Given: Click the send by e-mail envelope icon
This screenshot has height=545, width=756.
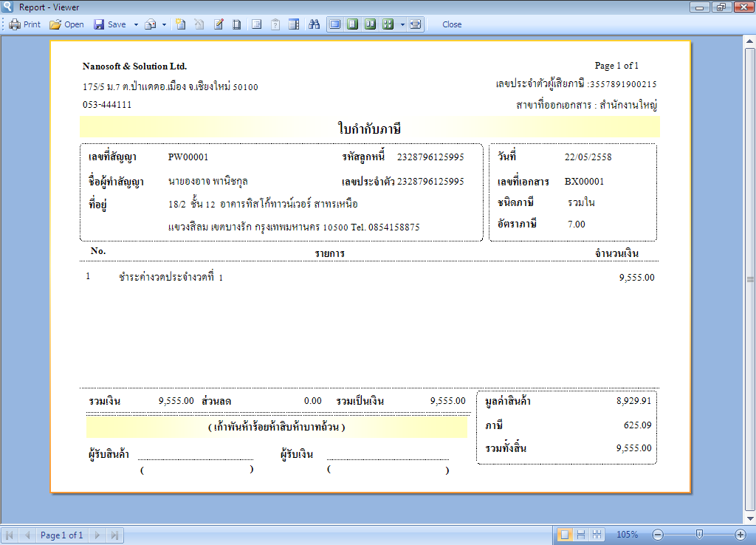Looking at the screenshot, I should [151, 24].
